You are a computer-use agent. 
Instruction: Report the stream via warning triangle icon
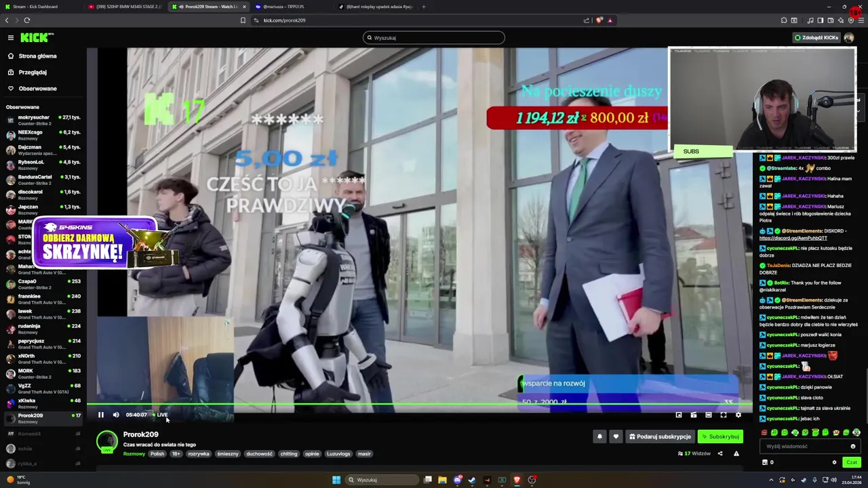[736, 453]
